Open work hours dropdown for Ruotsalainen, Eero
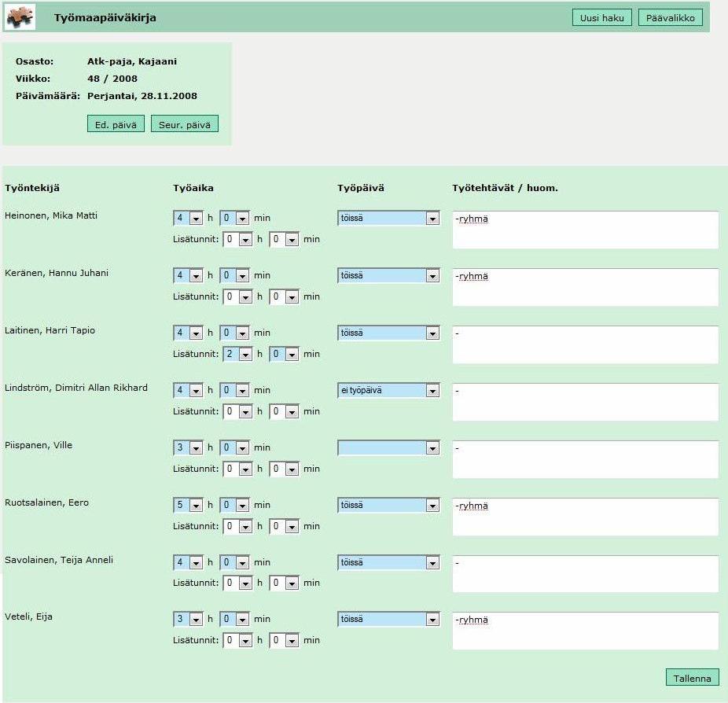Screen dimensions: 728x703 pos(188,505)
